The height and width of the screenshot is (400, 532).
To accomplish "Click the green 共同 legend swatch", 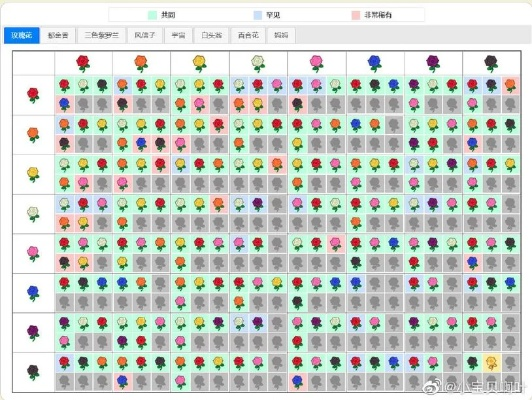I will (152, 15).
